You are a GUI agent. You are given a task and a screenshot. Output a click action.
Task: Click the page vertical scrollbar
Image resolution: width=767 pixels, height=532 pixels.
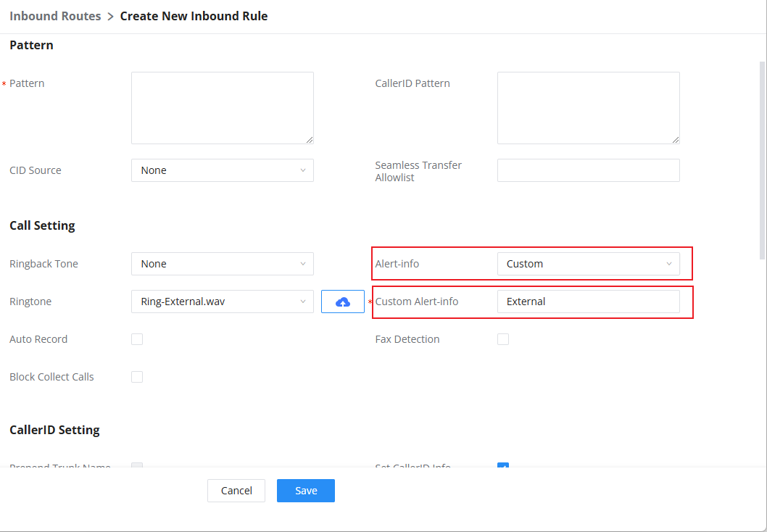tap(763, 162)
